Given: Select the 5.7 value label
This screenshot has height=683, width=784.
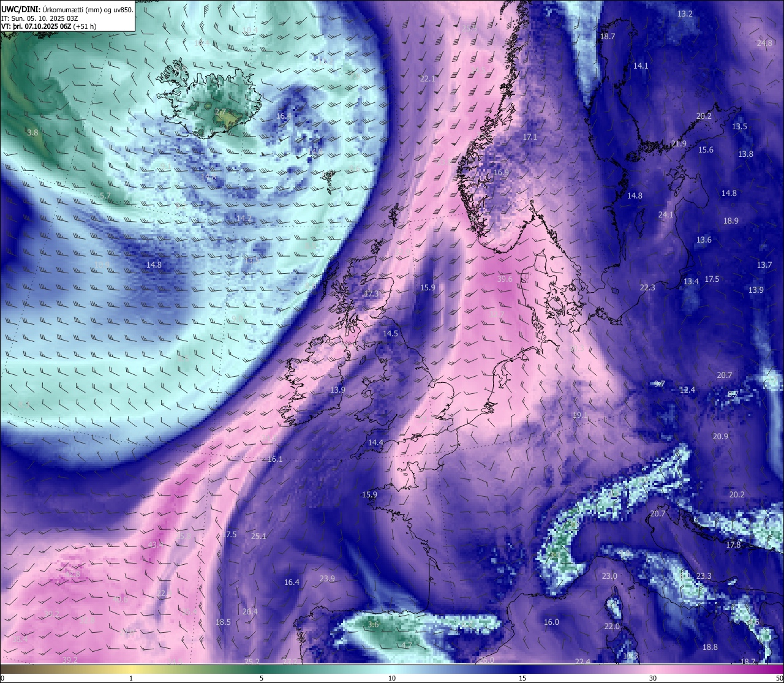Looking at the screenshot, I should coord(105,196).
